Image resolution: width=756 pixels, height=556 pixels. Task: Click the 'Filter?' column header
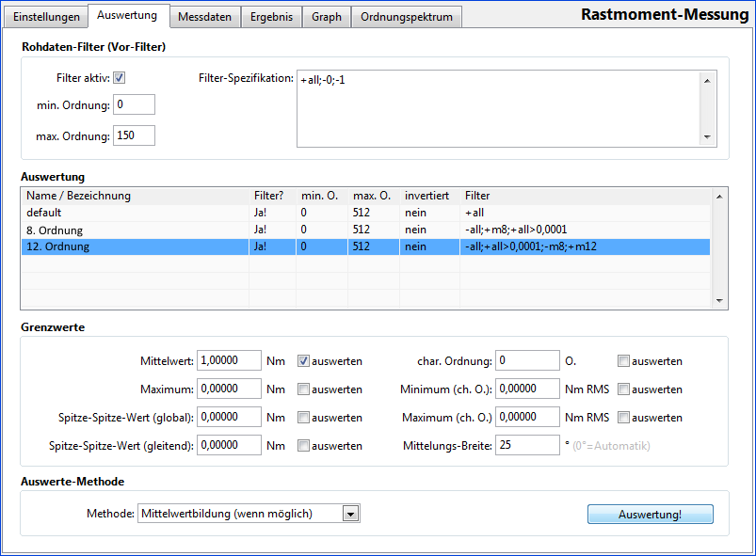click(x=272, y=196)
